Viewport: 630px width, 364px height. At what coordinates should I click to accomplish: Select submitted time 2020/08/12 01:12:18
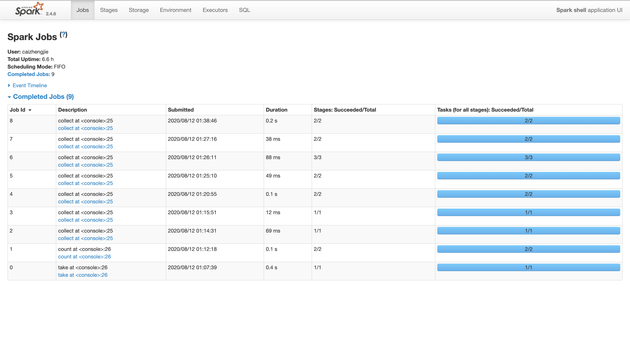click(192, 249)
